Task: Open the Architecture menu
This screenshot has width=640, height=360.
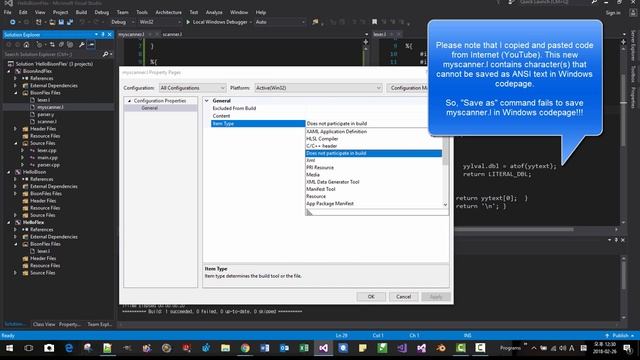Action: (169, 12)
